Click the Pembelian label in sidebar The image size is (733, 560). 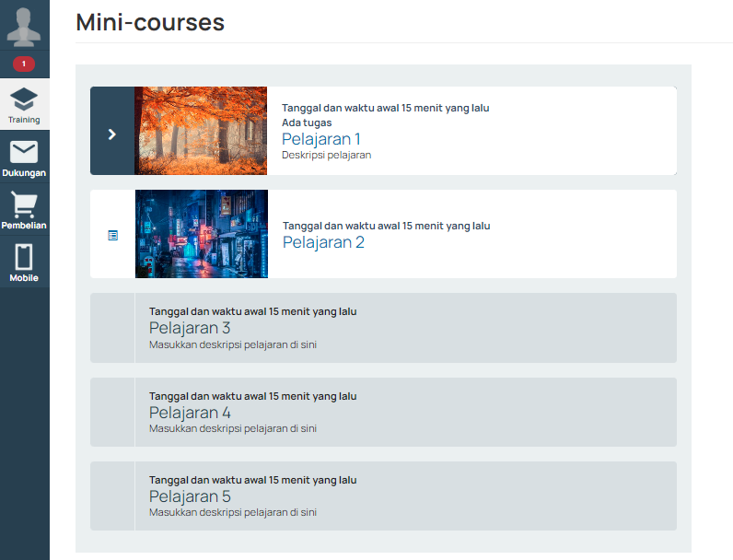(x=24, y=226)
